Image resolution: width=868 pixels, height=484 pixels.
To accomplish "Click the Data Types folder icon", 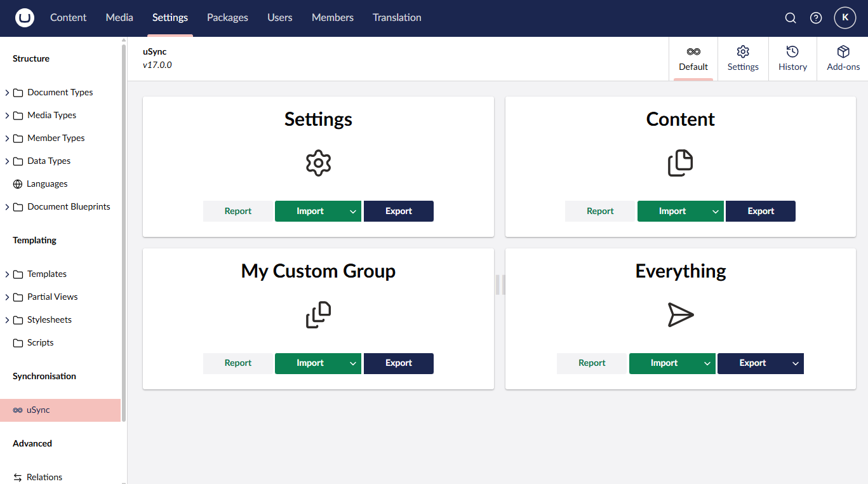I will (x=18, y=161).
